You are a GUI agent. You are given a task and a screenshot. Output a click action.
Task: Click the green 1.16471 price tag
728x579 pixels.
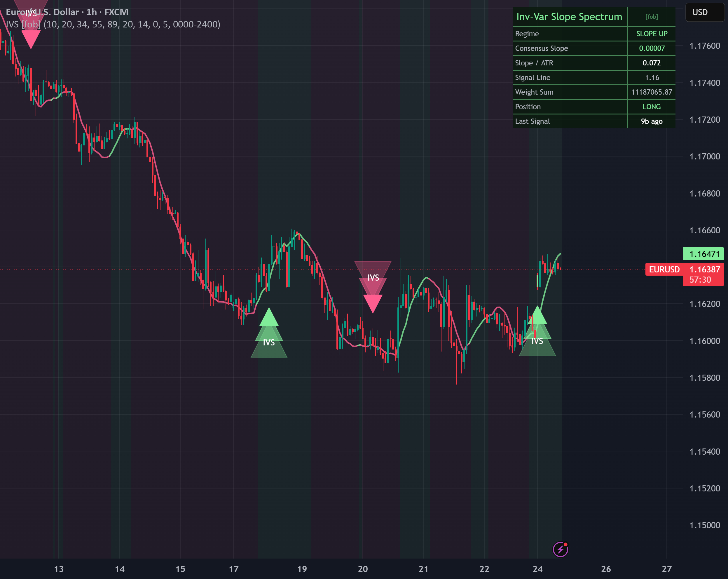pyautogui.click(x=704, y=254)
